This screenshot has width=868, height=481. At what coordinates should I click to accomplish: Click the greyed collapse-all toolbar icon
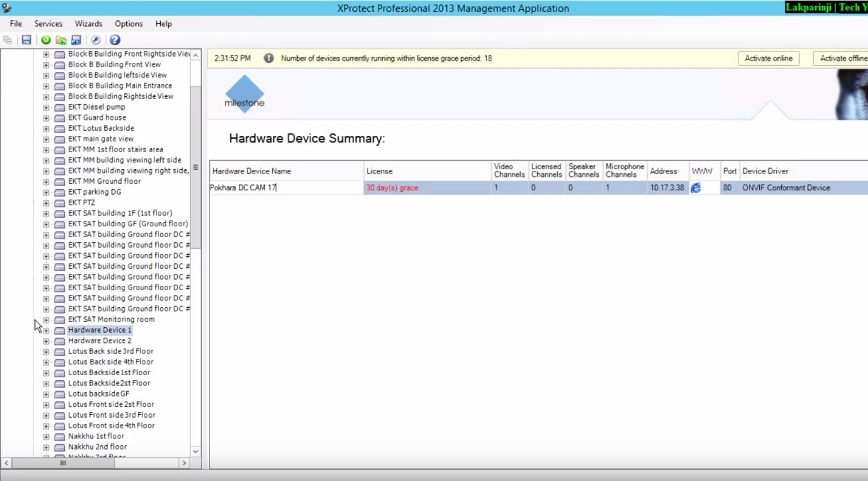coord(7,40)
